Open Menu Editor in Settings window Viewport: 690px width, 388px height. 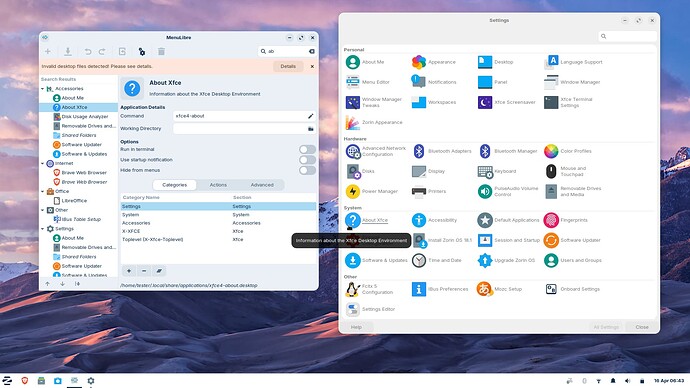368,82
